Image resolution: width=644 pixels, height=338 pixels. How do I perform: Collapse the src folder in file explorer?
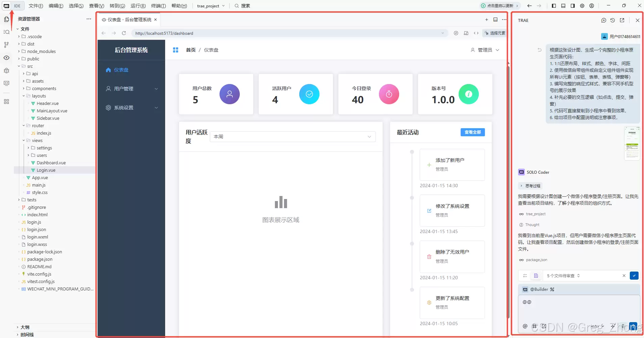[x=30, y=66]
